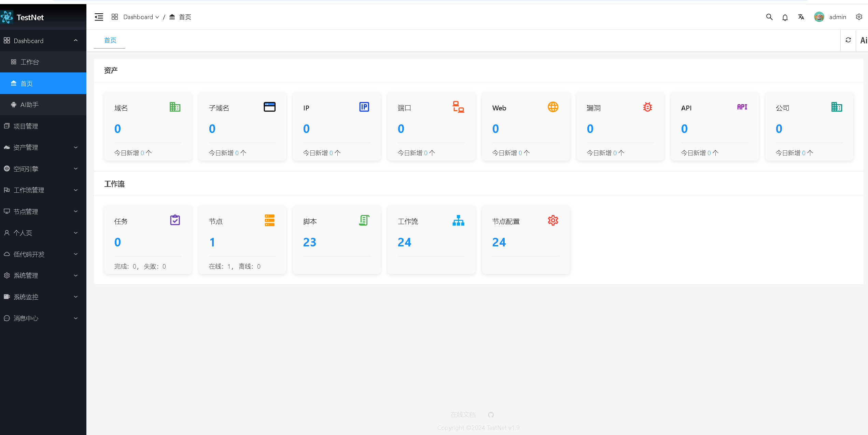Click the search magnifier icon
Image resolution: width=868 pixels, height=435 pixels.
pyautogui.click(x=769, y=17)
